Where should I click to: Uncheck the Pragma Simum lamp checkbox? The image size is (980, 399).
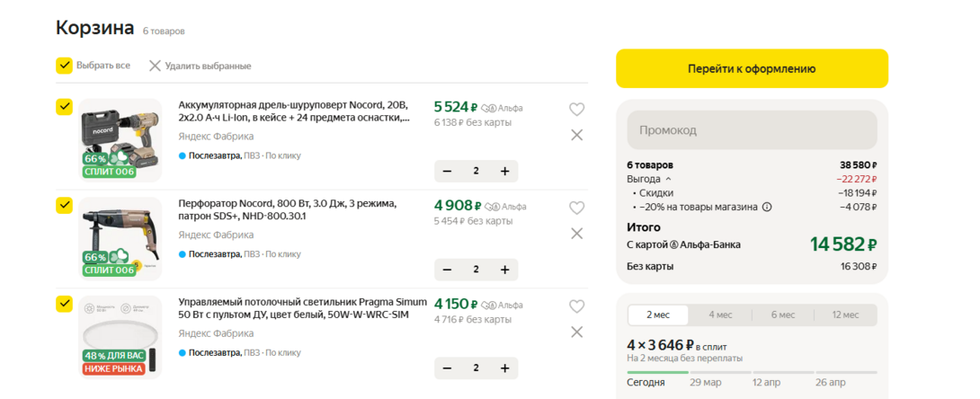pos(64,304)
